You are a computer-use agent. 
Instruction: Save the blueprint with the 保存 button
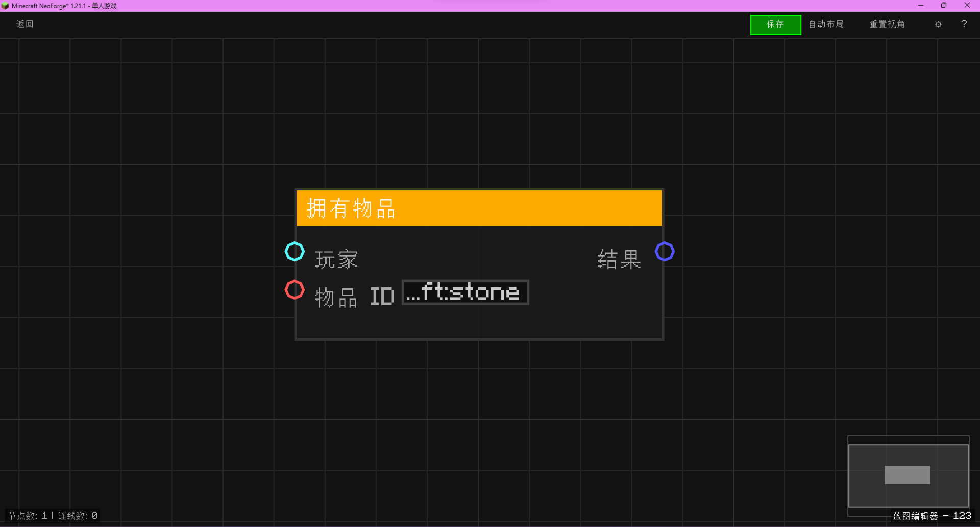(x=775, y=24)
